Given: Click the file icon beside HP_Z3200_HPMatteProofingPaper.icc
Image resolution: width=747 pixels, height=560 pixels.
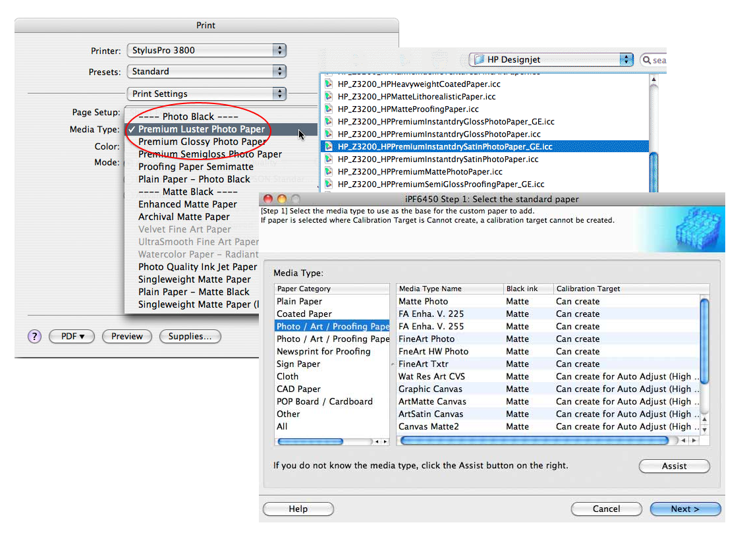Looking at the screenshot, I should pos(328,109).
